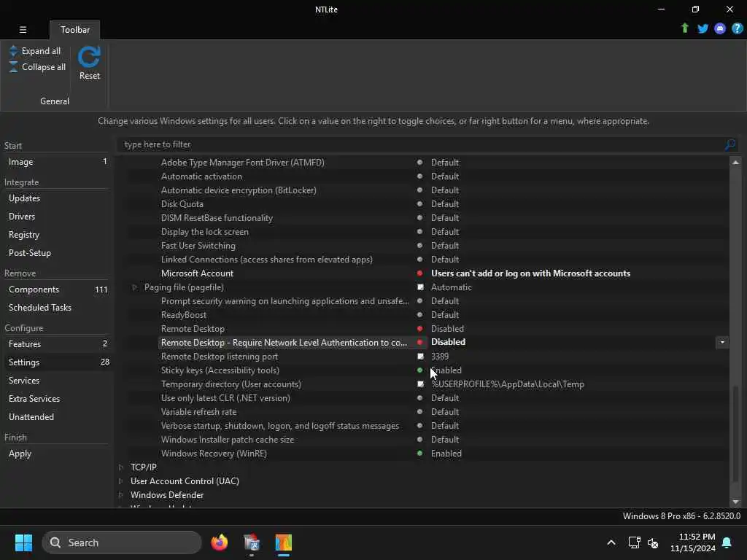This screenshot has width=747, height=560.
Task: Click the Paging file Automatic value box
Action: [x=420, y=287]
